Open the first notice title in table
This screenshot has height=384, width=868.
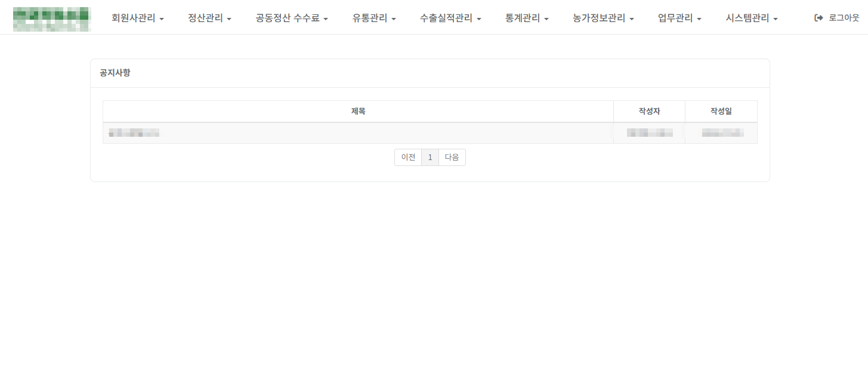click(134, 133)
